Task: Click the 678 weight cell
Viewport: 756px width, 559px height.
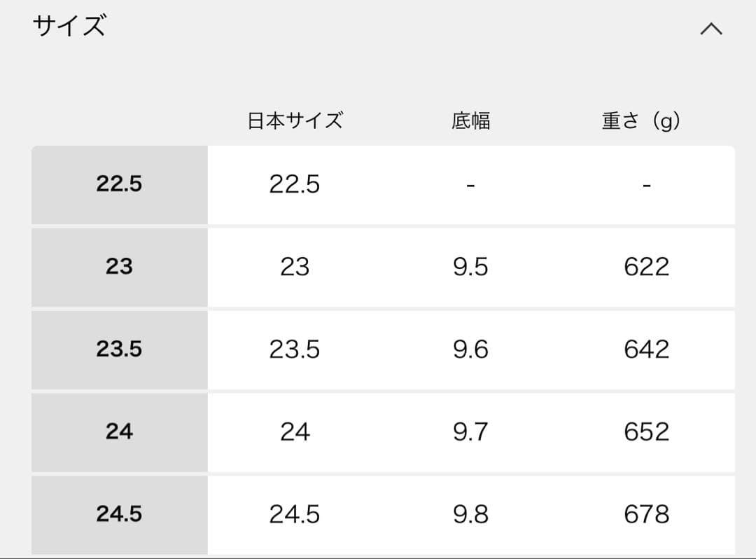Action: click(x=646, y=514)
